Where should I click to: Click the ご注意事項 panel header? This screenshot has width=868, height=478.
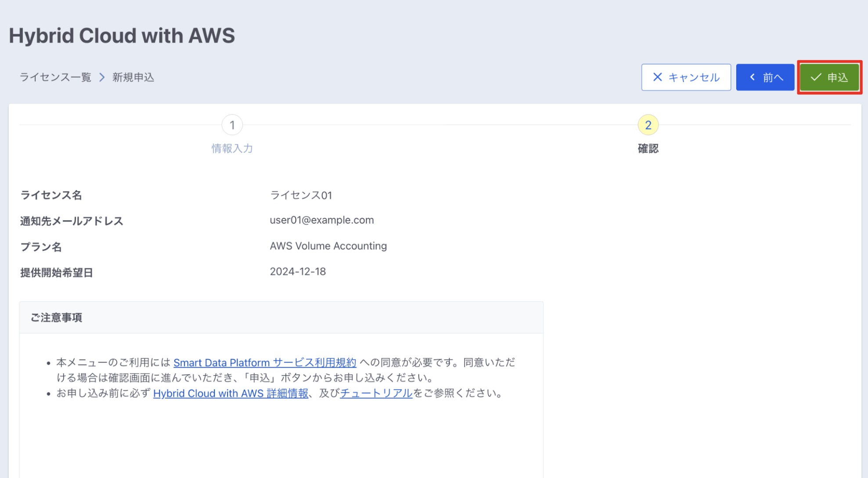click(x=281, y=318)
